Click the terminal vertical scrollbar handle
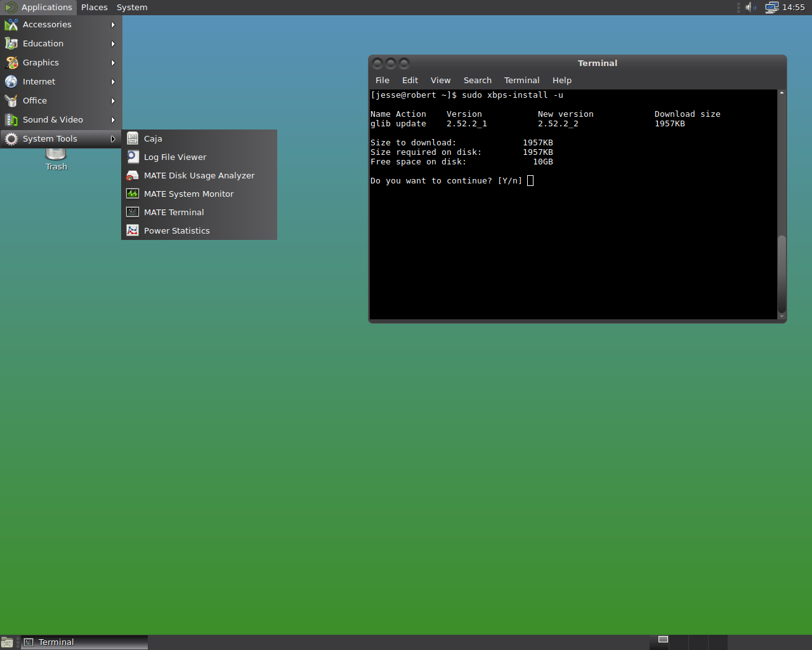This screenshot has height=650, width=812. coord(782,273)
